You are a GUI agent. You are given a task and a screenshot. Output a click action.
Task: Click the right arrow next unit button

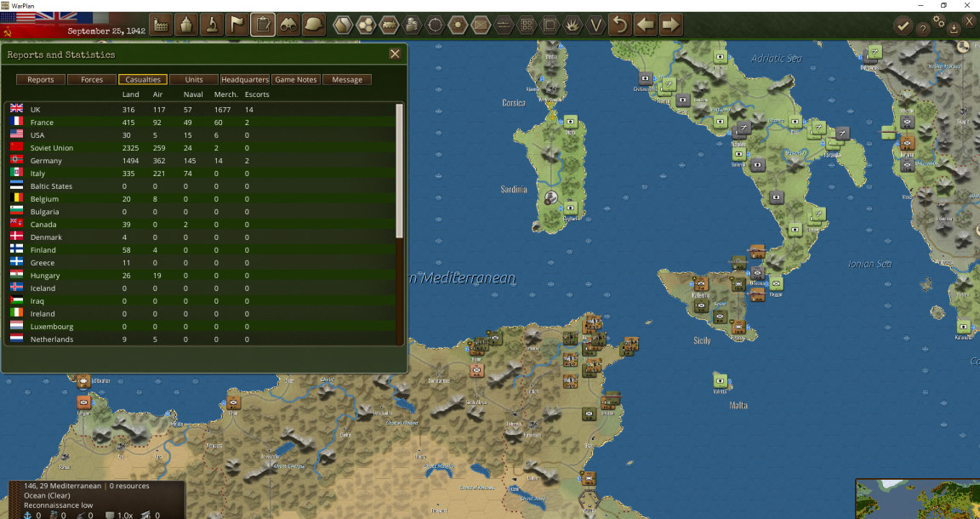(670, 25)
